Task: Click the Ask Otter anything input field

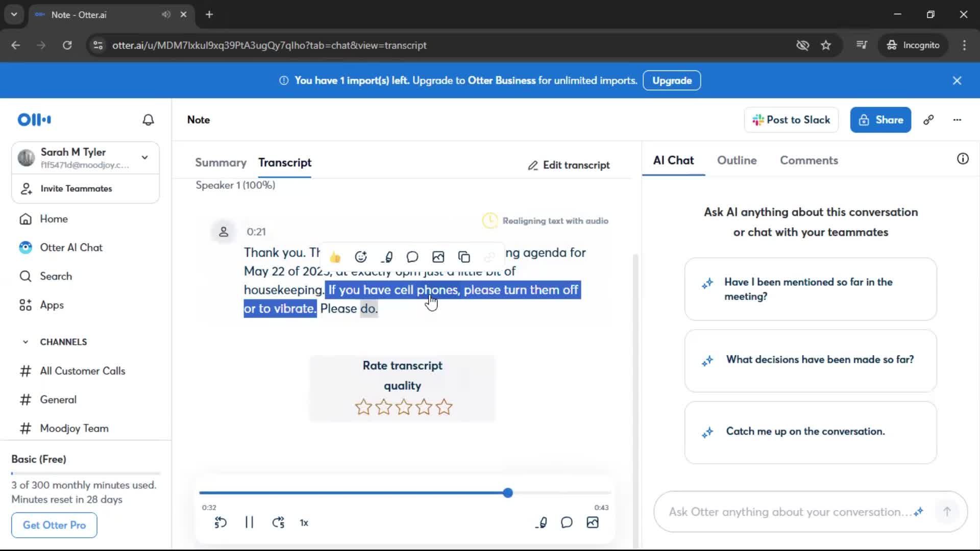Action: click(789, 512)
